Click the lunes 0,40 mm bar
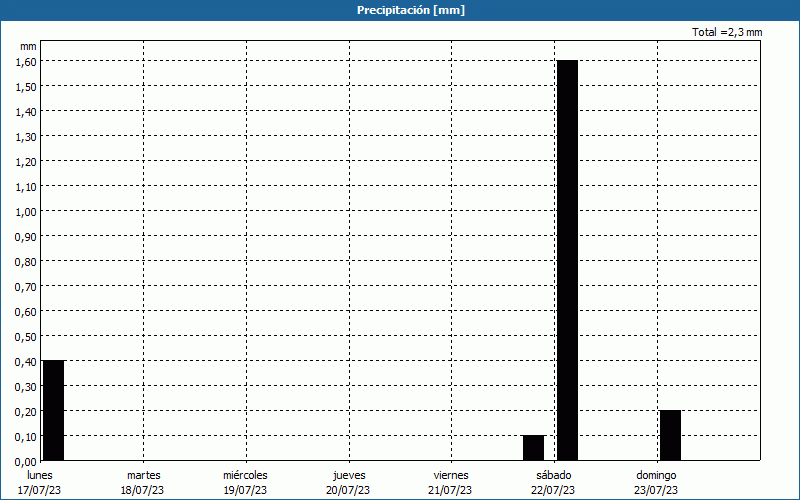The height and width of the screenshot is (500, 800). pyautogui.click(x=54, y=410)
